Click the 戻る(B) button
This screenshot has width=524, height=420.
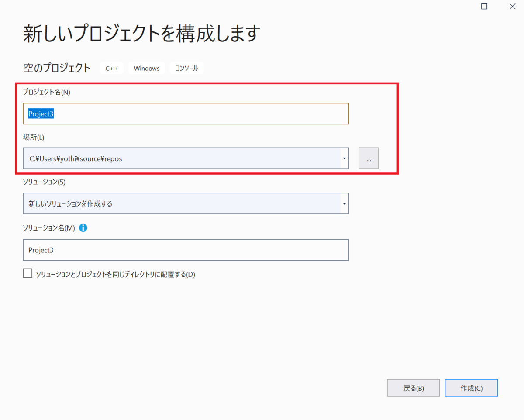tap(413, 388)
